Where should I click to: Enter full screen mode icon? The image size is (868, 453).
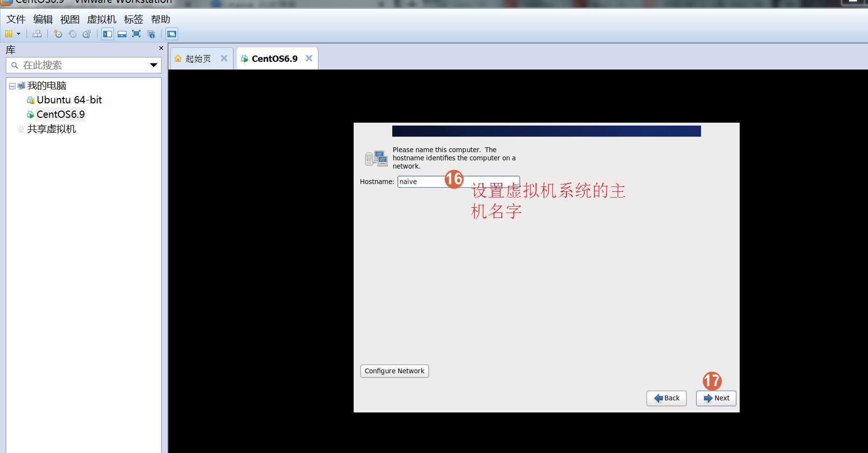(x=137, y=34)
